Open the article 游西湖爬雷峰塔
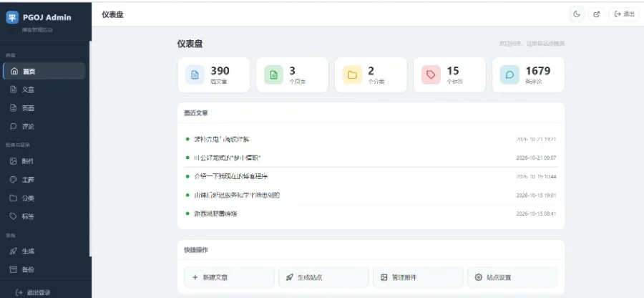Image resolution: width=644 pixels, height=298 pixels. (x=215, y=213)
